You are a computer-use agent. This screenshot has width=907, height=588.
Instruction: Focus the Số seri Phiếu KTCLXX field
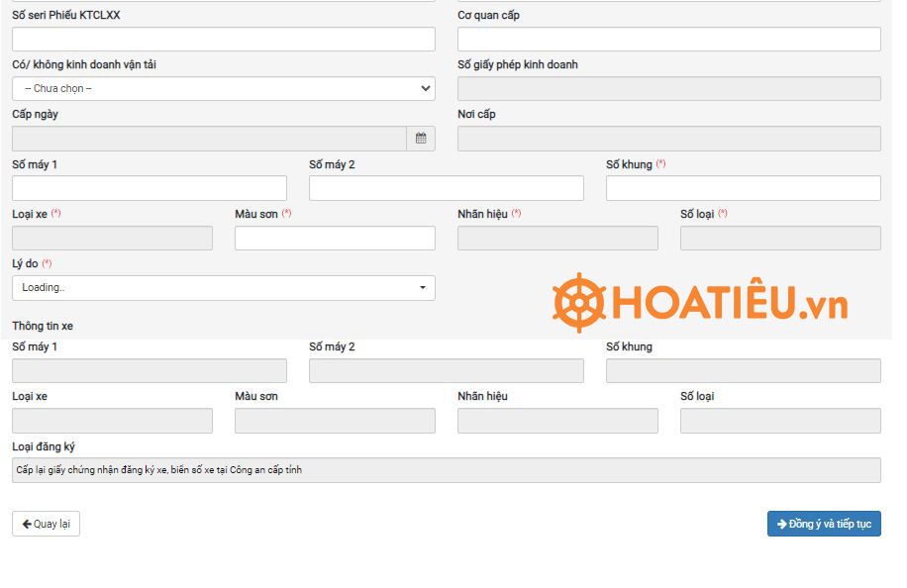click(223, 40)
